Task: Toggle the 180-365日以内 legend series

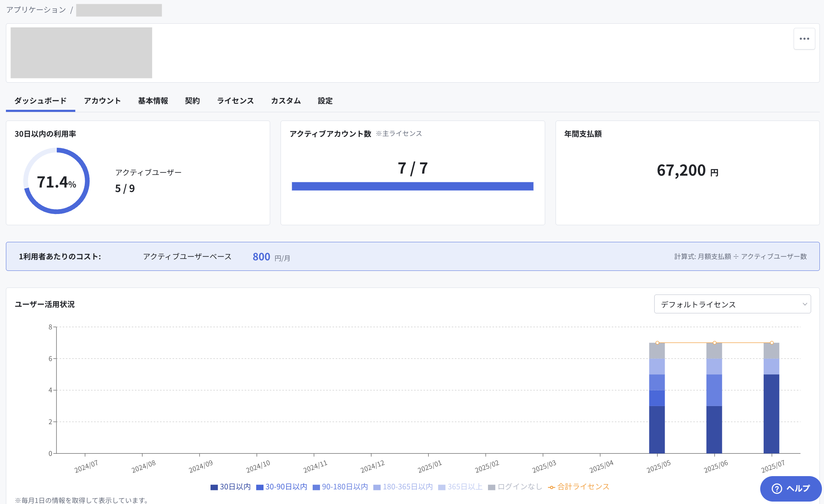Action: 403,487
